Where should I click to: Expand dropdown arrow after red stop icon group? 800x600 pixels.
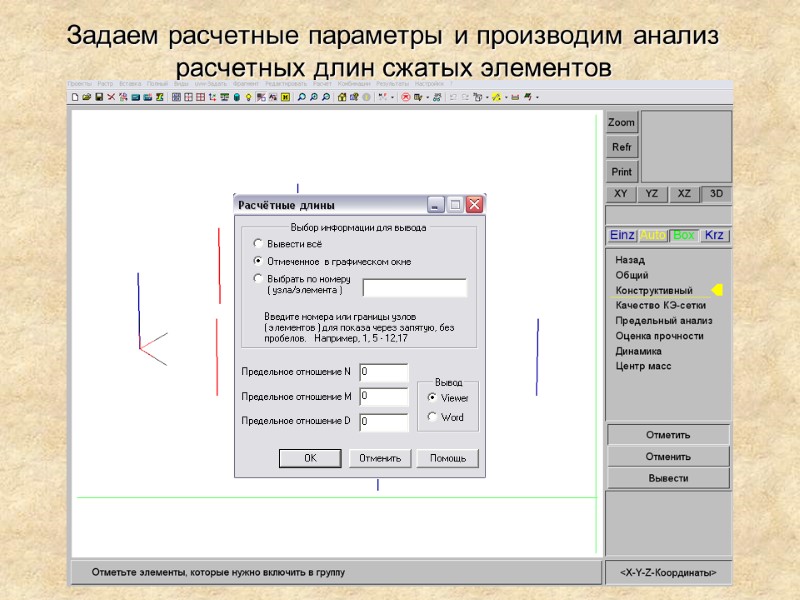pos(428,97)
